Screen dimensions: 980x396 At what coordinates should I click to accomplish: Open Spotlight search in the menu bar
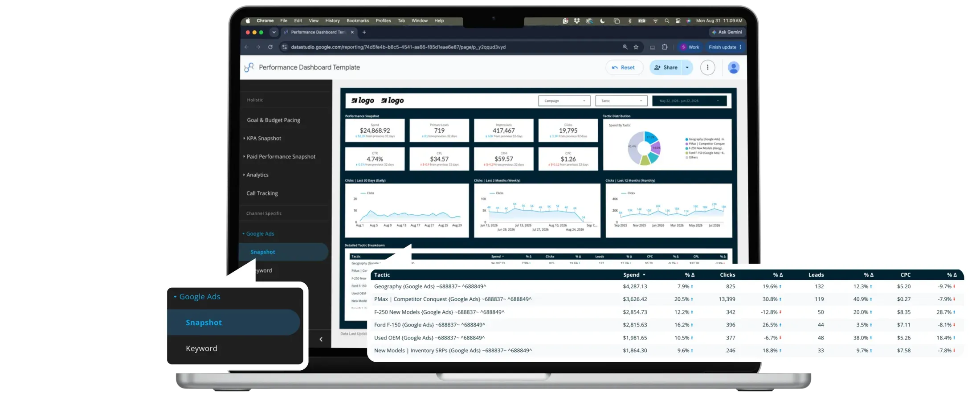pyautogui.click(x=667, y=20)
